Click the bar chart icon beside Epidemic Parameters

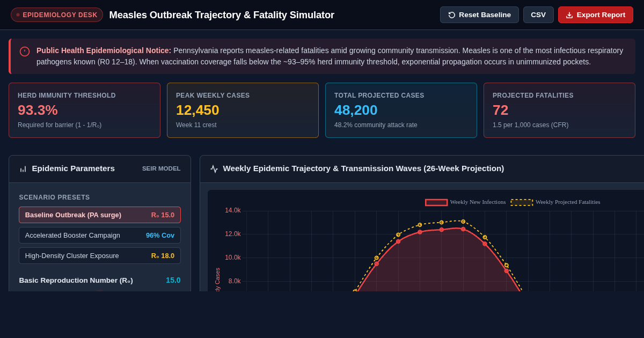(x=23, y=169)
